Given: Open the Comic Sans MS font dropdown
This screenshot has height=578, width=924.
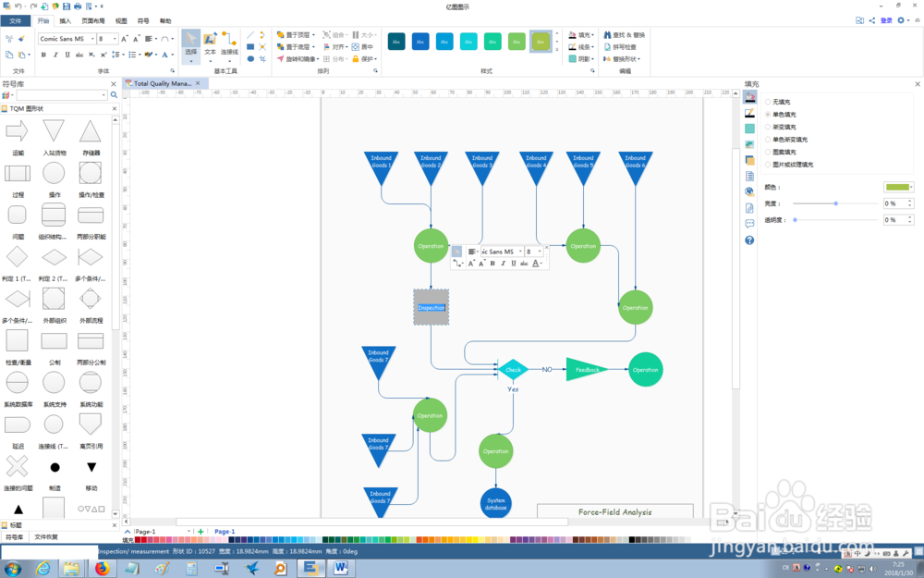Looking at the screenshot, I should (x=92, y=39).
